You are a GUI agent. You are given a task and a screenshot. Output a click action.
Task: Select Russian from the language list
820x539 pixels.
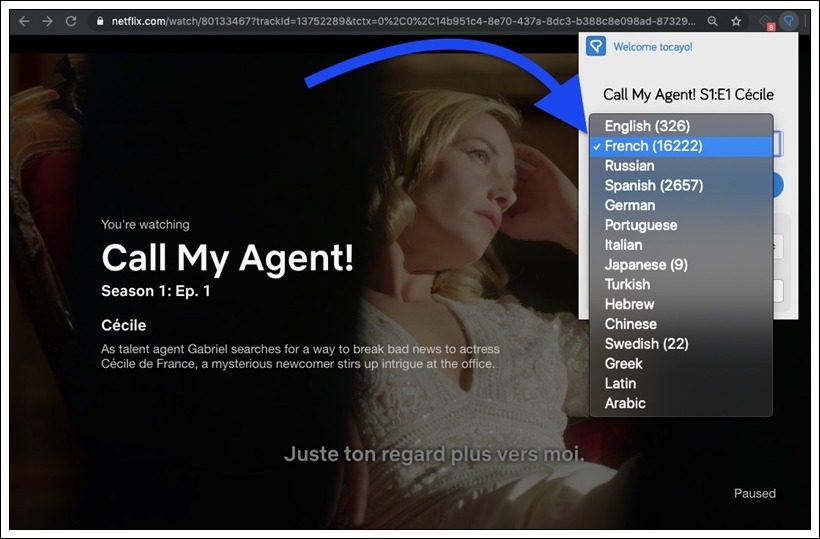629,166
